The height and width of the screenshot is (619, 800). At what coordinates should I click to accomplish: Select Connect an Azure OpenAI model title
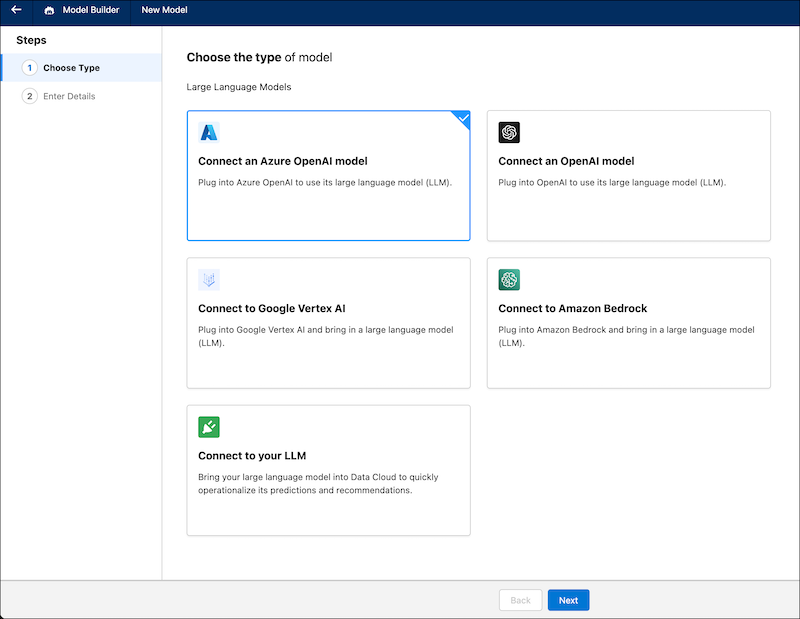point(283,161)
